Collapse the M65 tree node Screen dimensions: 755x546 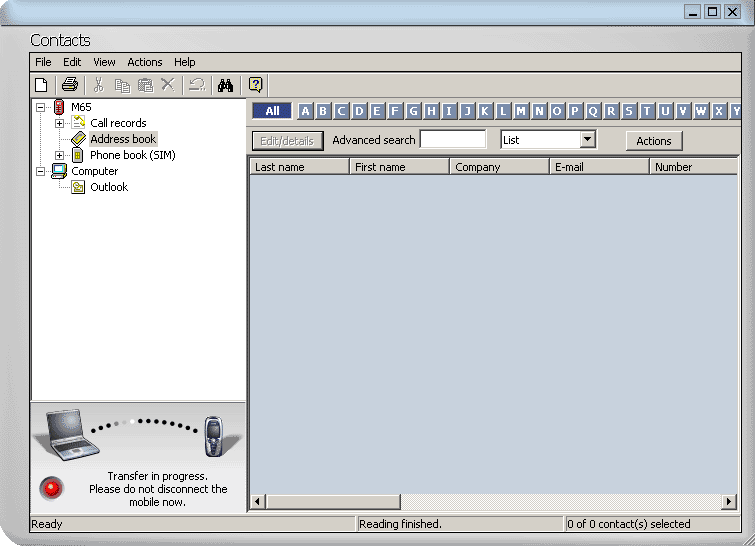41,107
